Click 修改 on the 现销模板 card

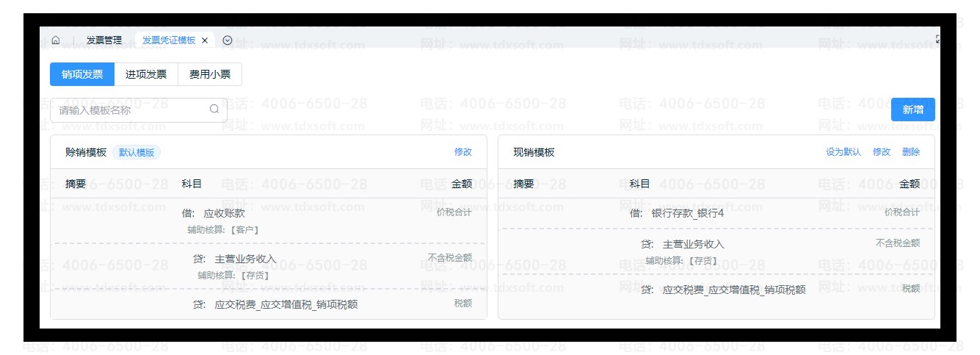click(x=881, y=152)
